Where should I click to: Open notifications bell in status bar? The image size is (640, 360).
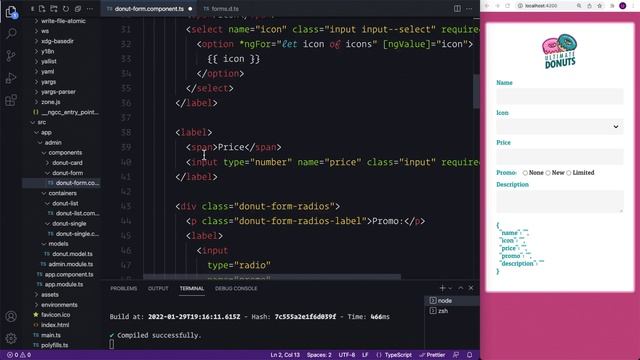(x=469, y=355)
